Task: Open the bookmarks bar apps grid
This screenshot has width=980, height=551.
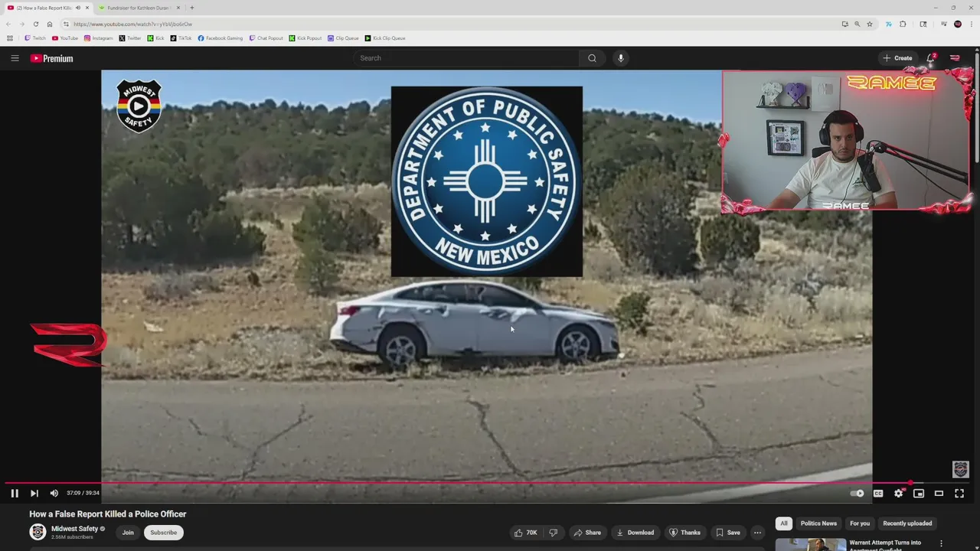Action: coord(10,38)
